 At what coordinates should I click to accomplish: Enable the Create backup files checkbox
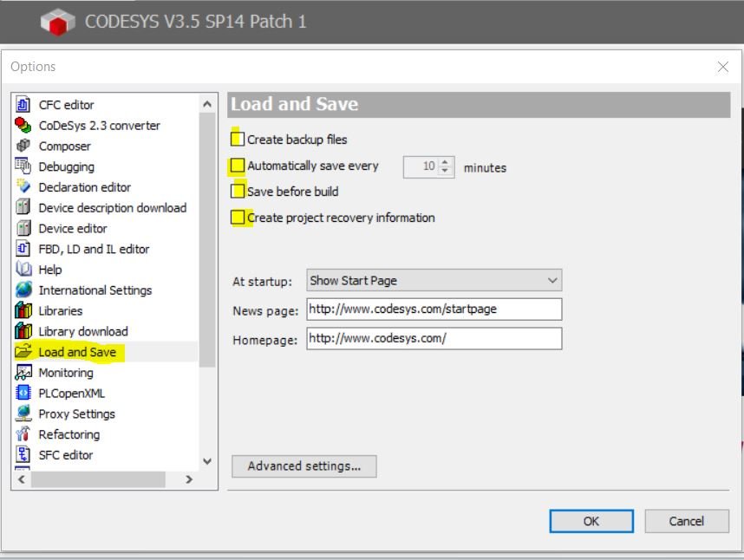[238, 139]
